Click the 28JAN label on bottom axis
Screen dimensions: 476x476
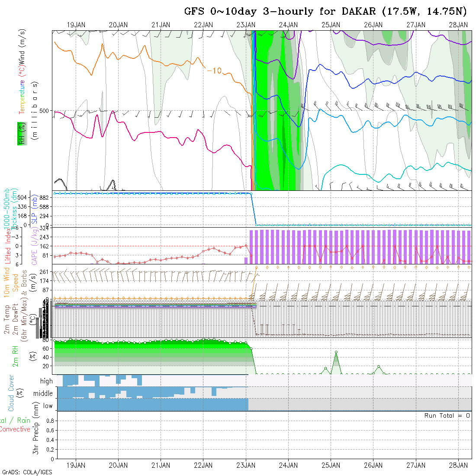(x=458, y=465)
